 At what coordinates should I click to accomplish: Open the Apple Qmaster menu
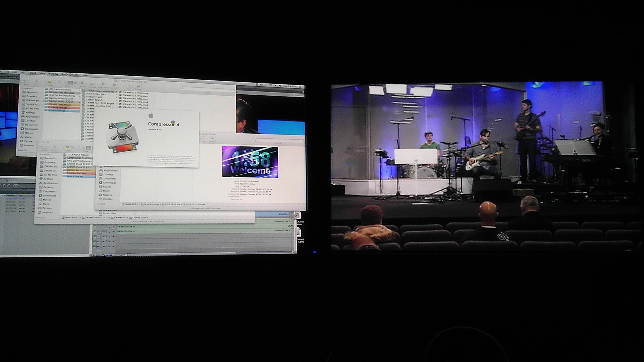click(x=70, y=74)
